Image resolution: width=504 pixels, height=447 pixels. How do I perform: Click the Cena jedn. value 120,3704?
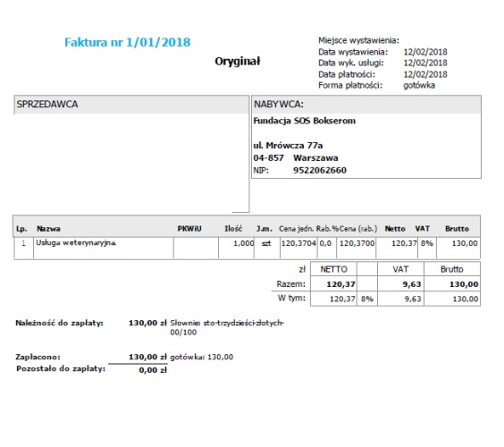click(x=298, y=243)
